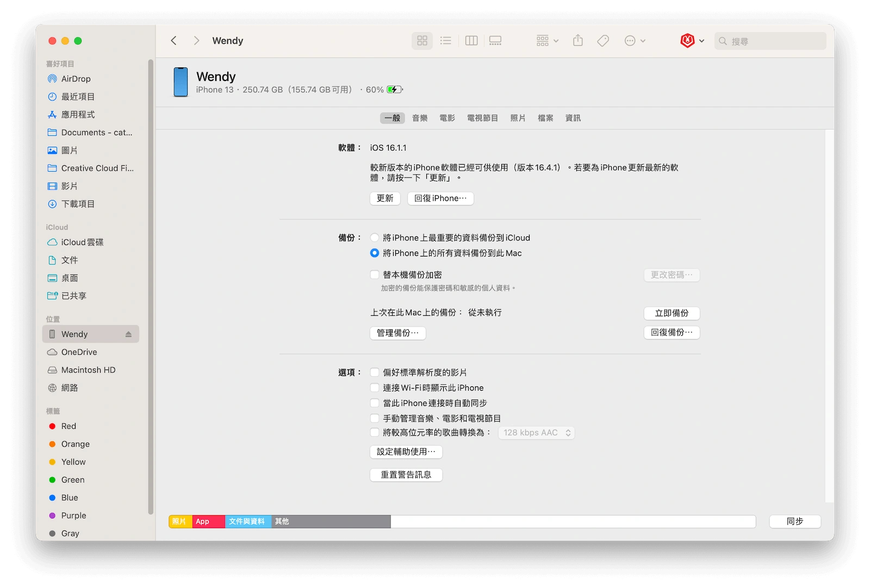Switch to the 一般 tab

click(392, 118)
